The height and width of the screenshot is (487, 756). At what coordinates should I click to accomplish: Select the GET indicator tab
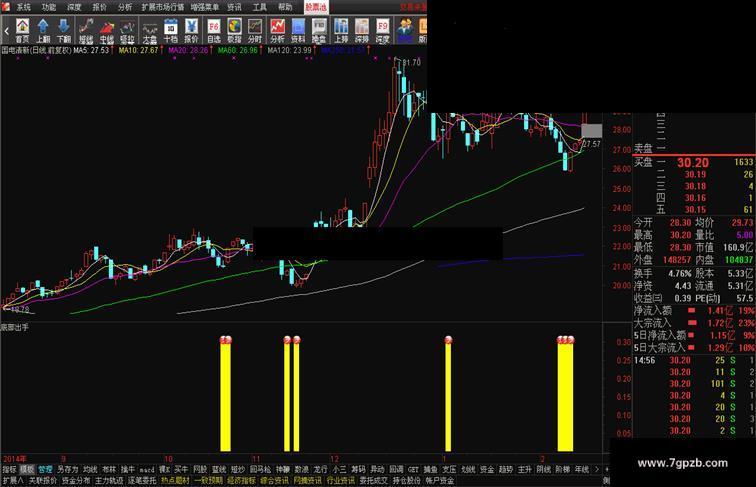tap(413, 469)
